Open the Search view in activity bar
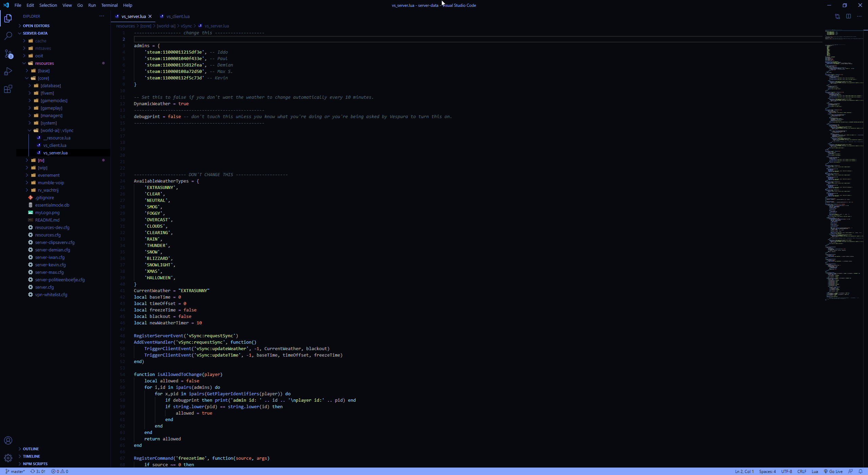868x475 pixels. tap(8, 36)
